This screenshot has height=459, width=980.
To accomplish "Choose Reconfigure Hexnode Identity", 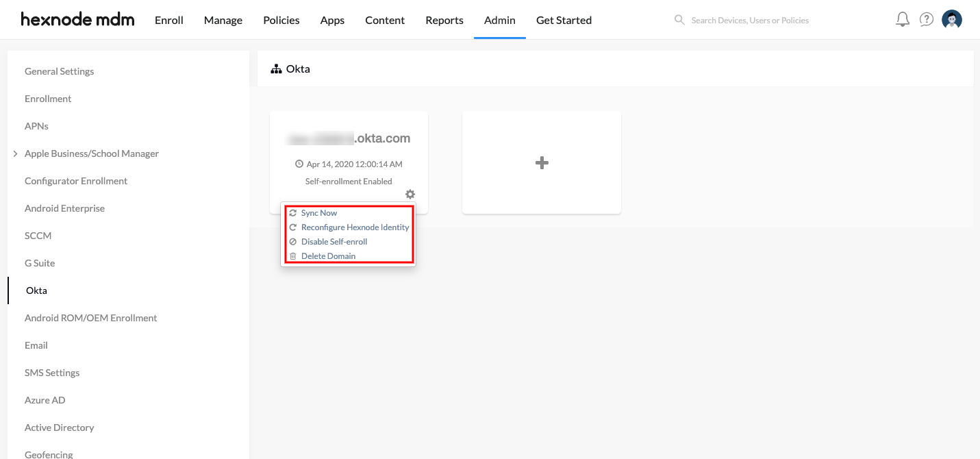I will tap(355, 227).
